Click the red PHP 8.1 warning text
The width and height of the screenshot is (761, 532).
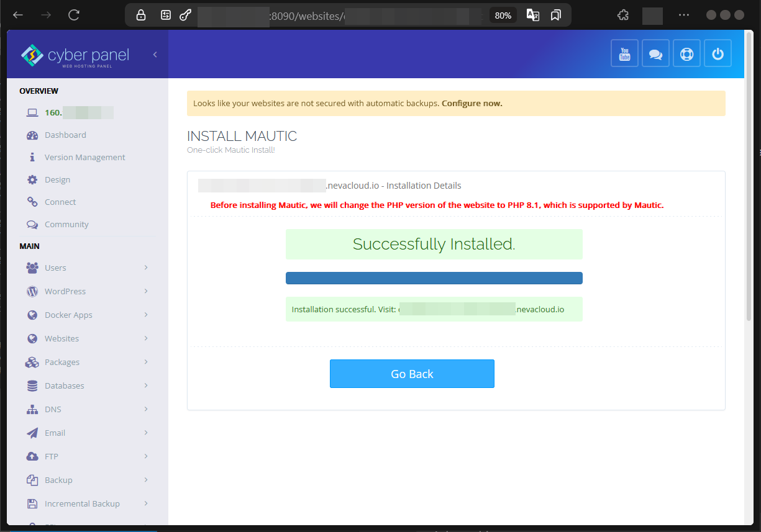437,205
